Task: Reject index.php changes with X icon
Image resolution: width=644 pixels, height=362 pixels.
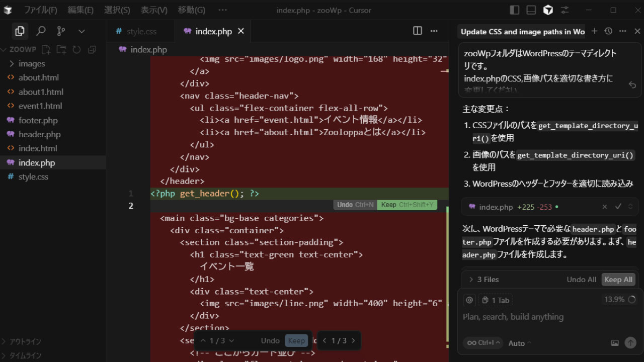Action: (605, 207)
